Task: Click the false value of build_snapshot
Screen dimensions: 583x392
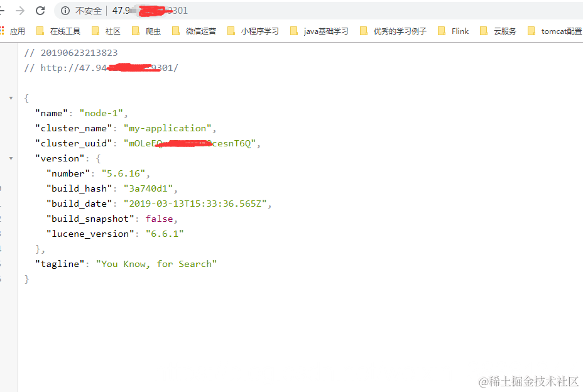Action: point(159,219)
